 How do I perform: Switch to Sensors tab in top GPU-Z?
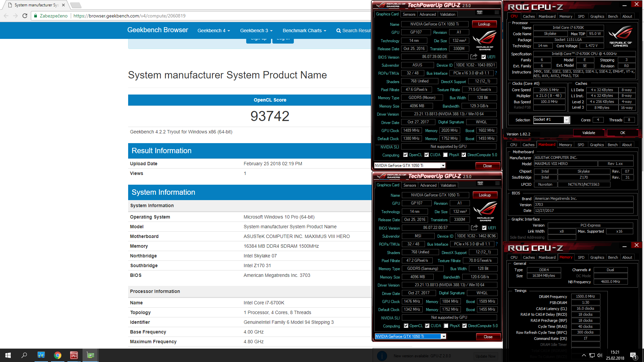click(x=409, y=14)
